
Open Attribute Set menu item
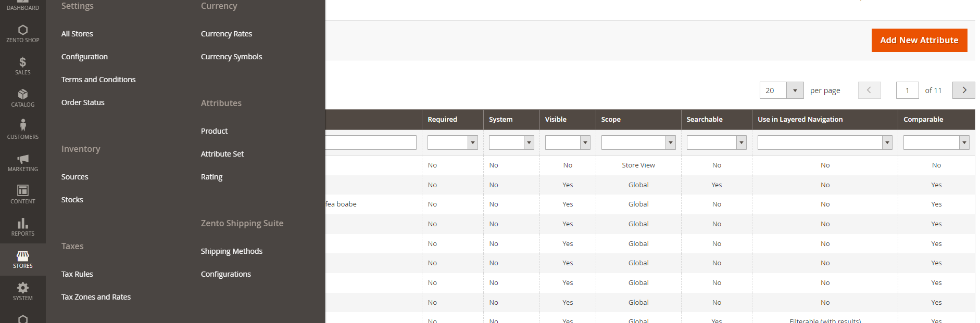222,154
